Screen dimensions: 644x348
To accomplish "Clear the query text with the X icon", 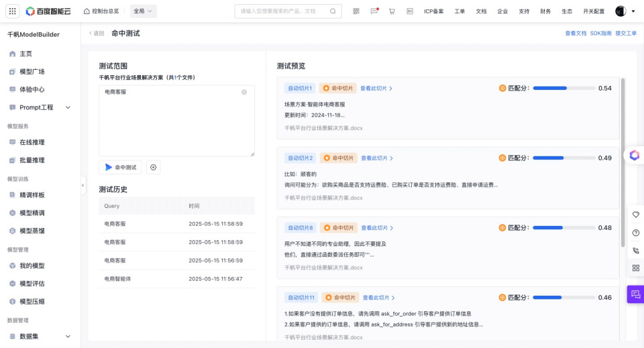I will (244, 92).
